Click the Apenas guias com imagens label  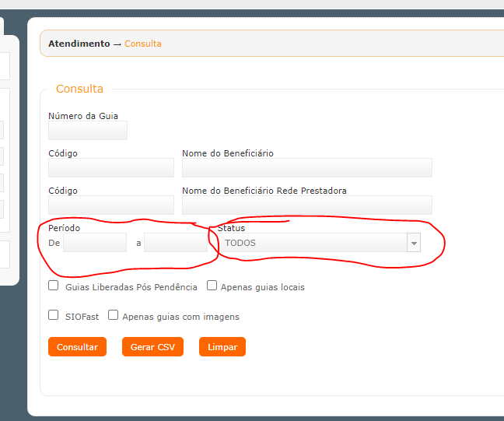click(x=181, y=317)
